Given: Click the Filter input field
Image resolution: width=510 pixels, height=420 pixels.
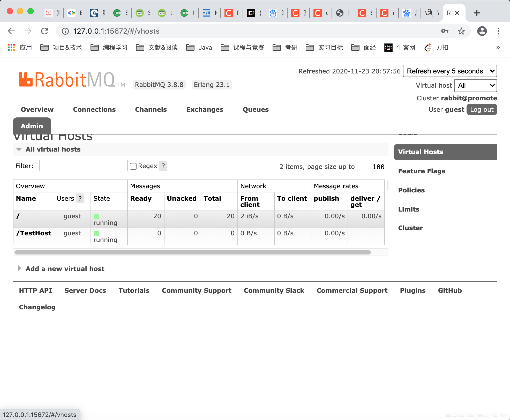Looking at the screenshot, I should point(83,166).
